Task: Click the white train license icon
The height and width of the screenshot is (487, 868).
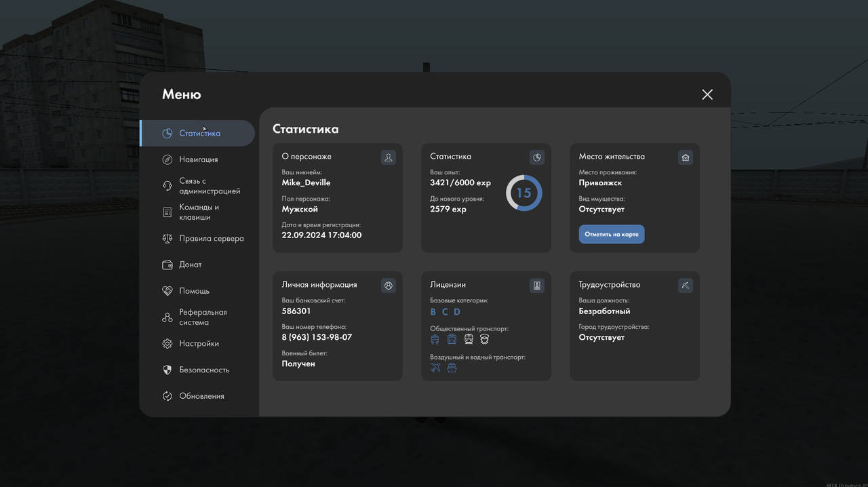Action: (x=469, y=339)
